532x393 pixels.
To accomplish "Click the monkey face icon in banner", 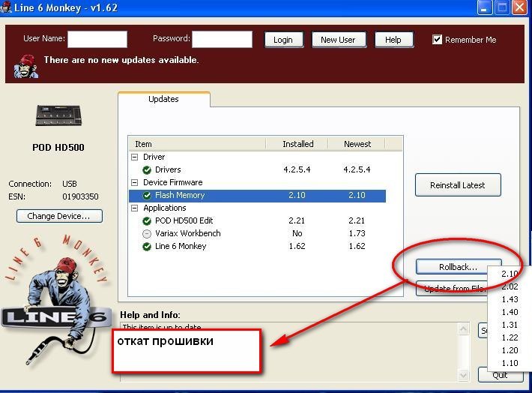I will point(26,66).
